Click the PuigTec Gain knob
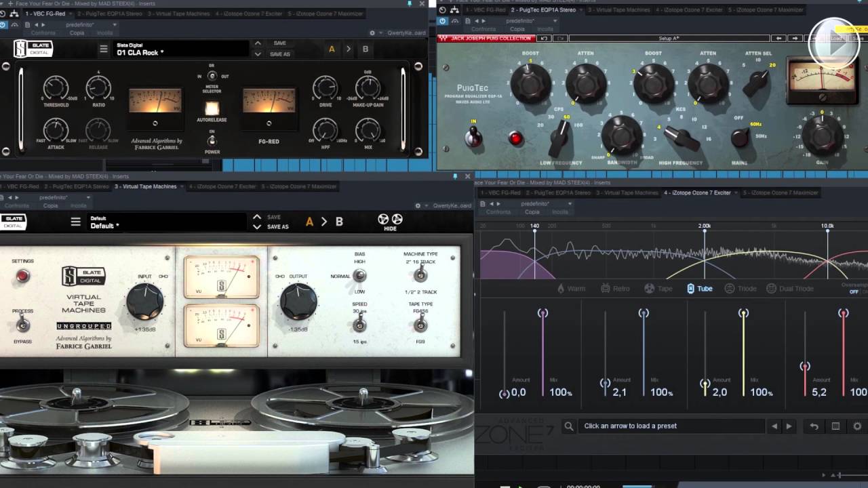This screenshot has height=488, width=868. point(822,135)
